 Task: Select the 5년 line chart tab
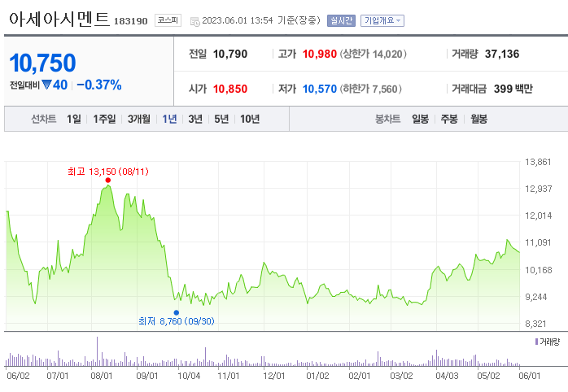click(221, 119)
